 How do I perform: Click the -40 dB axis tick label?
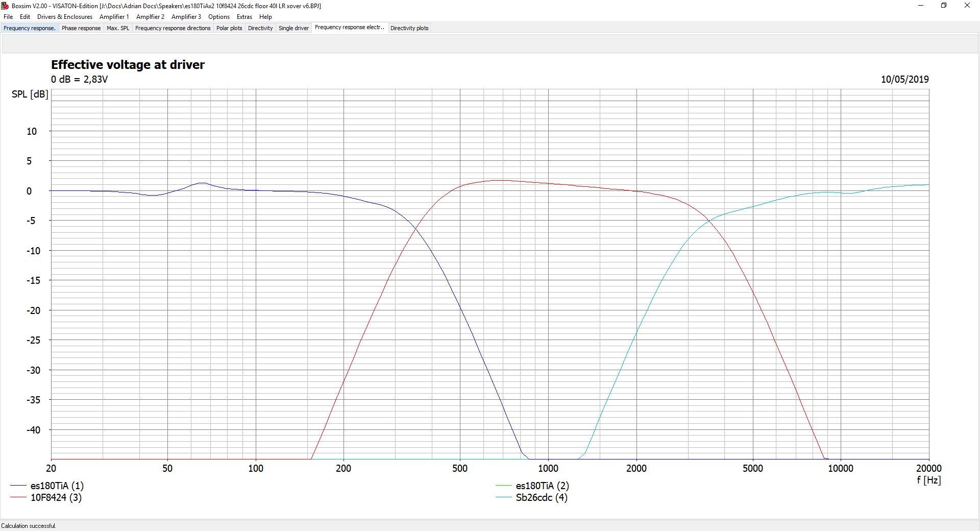pos(33,430)
